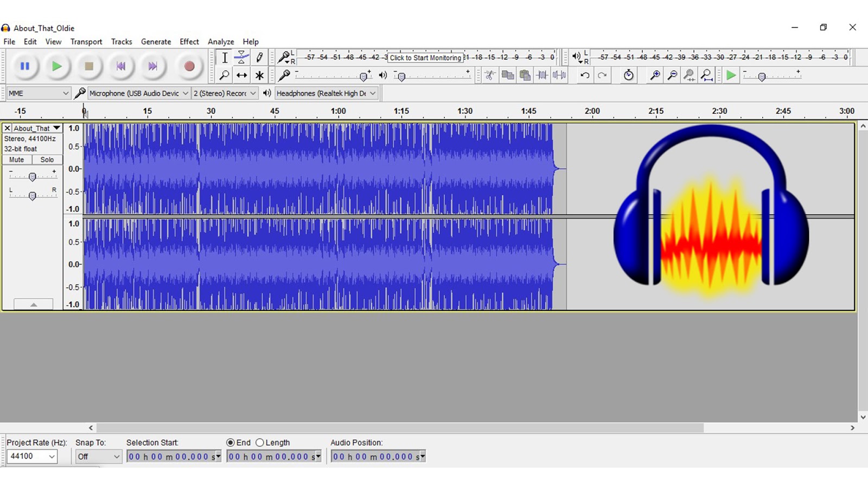Viewport: 868px width, 488px height.
Task: Click the track pan L/R slider knob
Action: click(33, 196)
